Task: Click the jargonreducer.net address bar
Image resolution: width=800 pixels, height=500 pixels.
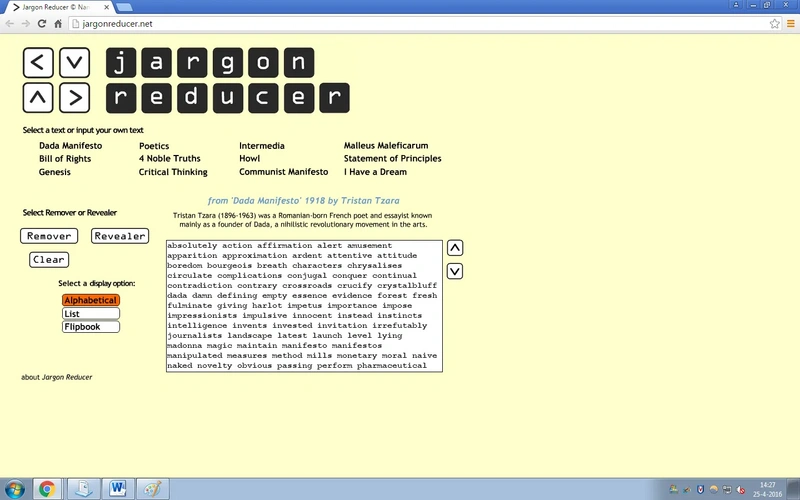Action: coord(418,23)
